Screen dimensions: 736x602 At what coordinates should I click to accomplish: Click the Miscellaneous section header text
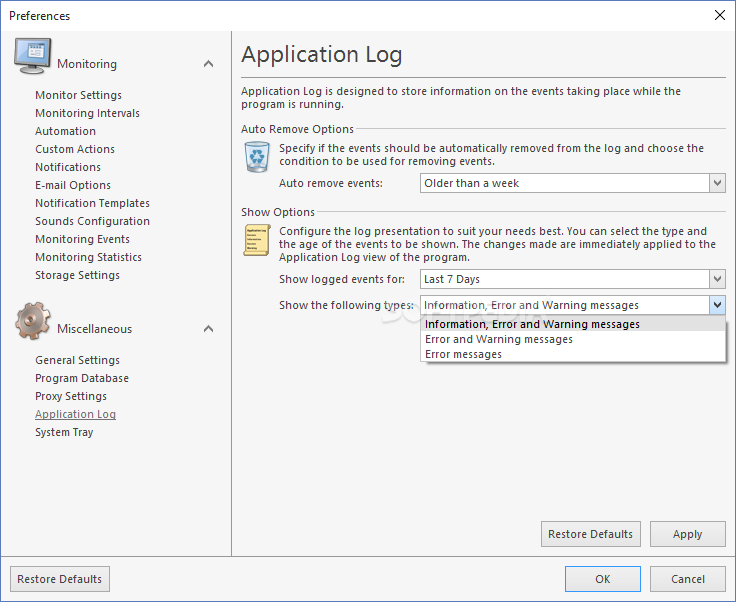click(x=94, y=329)
